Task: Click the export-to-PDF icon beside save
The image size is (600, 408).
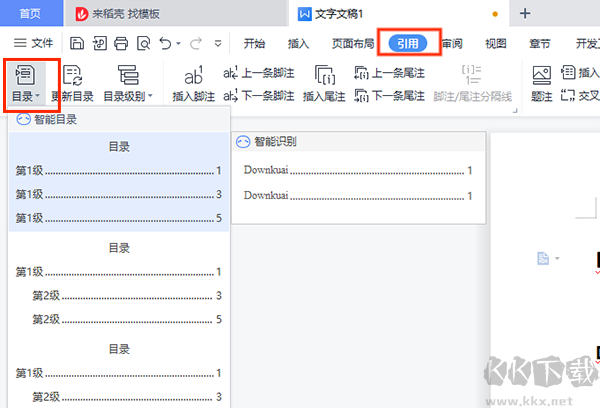Action: coord(99,43)
